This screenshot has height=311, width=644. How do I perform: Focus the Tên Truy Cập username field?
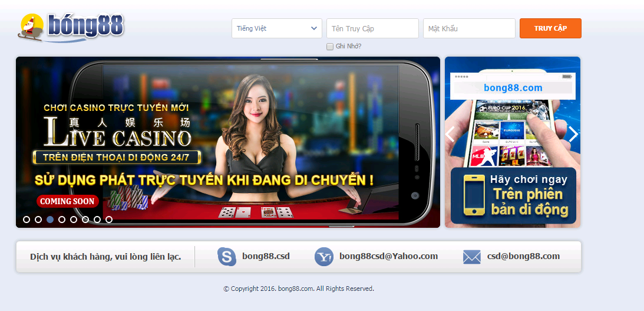(372, 28)
